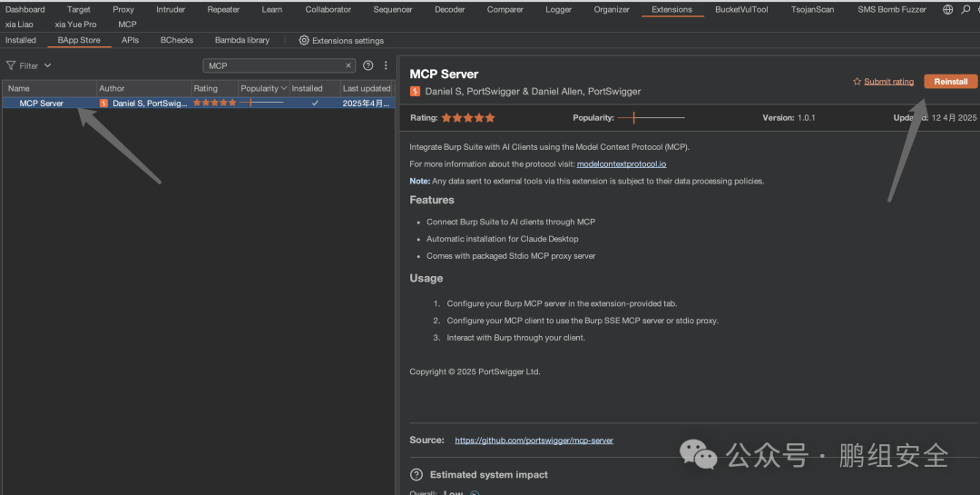
Task: Go to the Repeater tab
Action: tap(223, 9)
